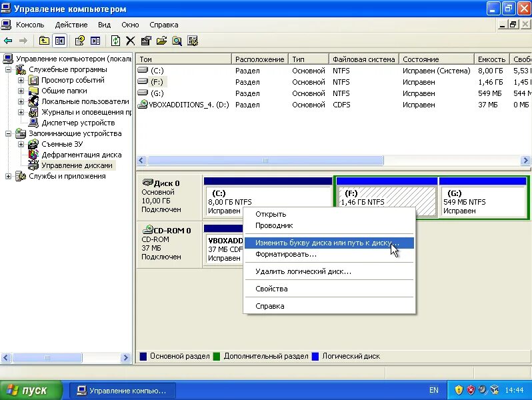This screenshot has width=532, height=400.
Task: Open the Окно menu
Action: click(130, 25)
